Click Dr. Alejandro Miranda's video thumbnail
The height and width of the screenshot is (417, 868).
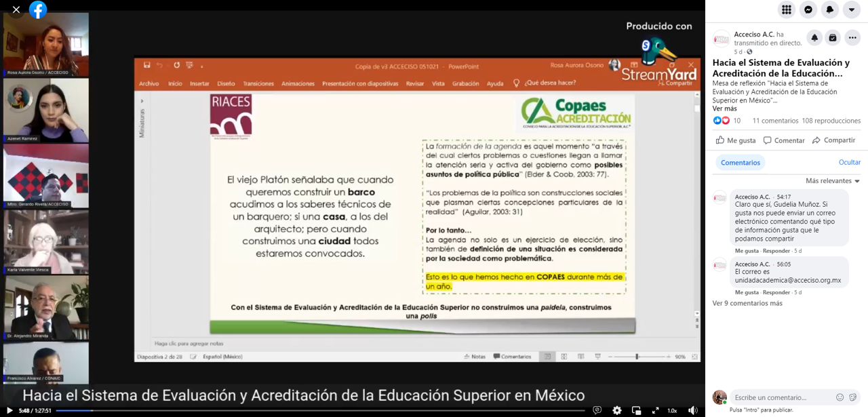point(46,308)
